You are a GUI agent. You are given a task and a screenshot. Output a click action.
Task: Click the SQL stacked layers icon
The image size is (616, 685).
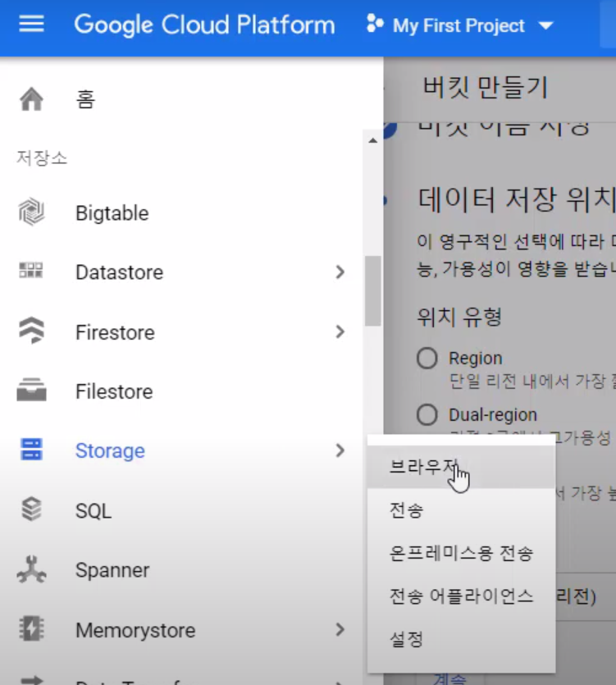(x=31, y=509)
